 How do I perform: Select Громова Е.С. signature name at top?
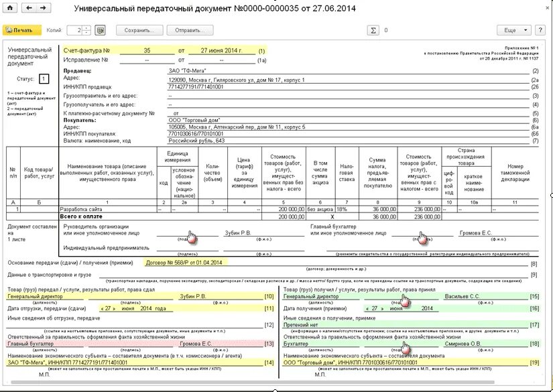tap(475, 233)
